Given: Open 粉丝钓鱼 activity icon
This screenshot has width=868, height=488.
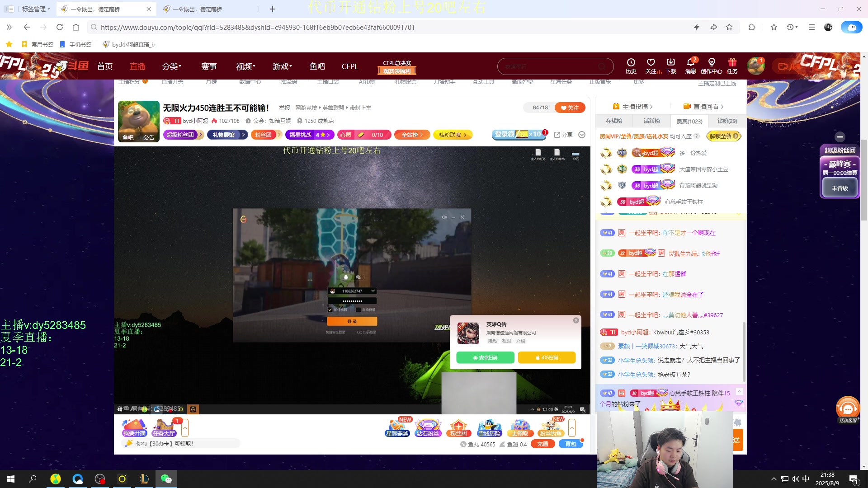Looking at the screenshot, I should click(x=551, y=427).
